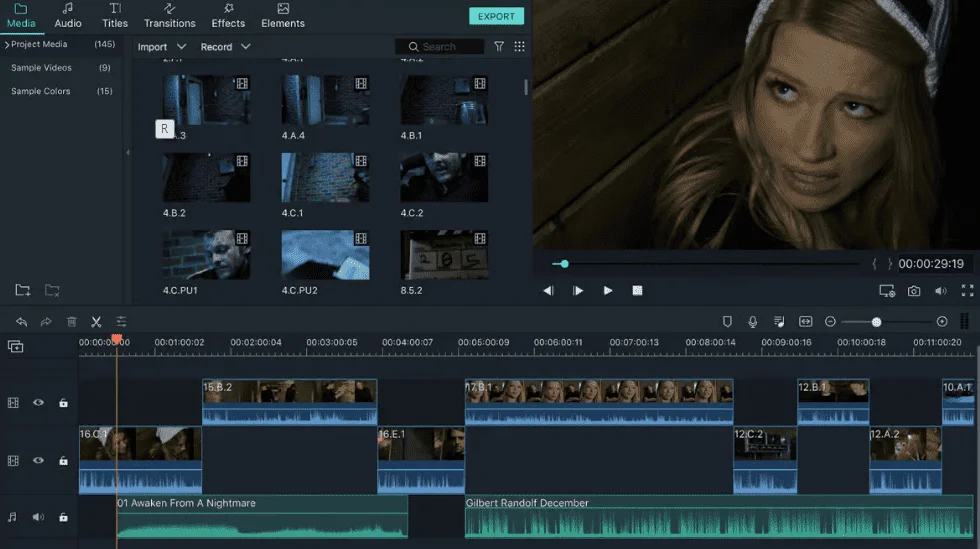The height and width of the screenshot is (549, 980).
Task: Open the Effects tab
Action: (x=228, y=16)
